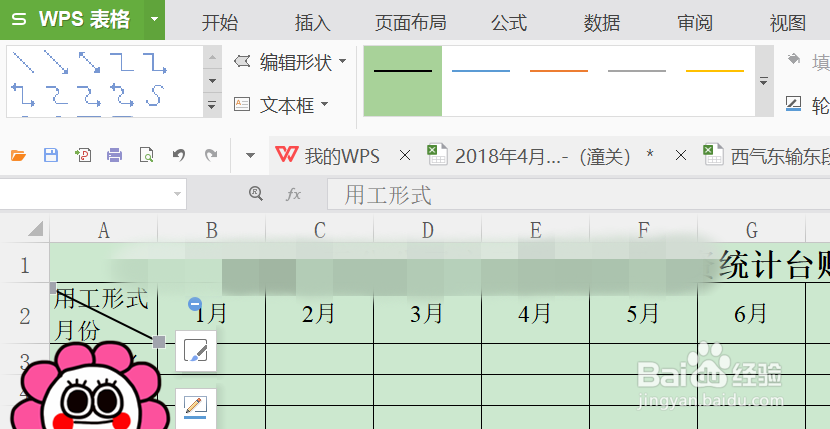The image size is (830, 429).
Task: Switch to 公式 tab
Action: [x=509, y=23]
